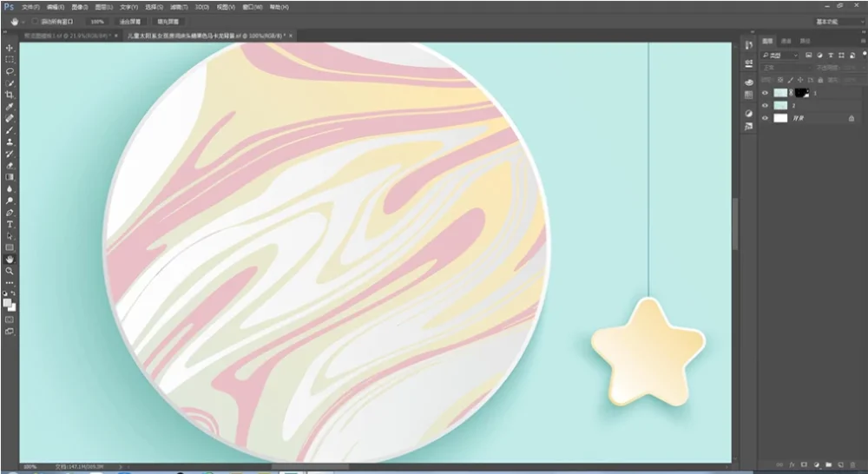Open the layer filter type dropdown
The height and width of the screenshot is (474, 868).
(780, 56)
